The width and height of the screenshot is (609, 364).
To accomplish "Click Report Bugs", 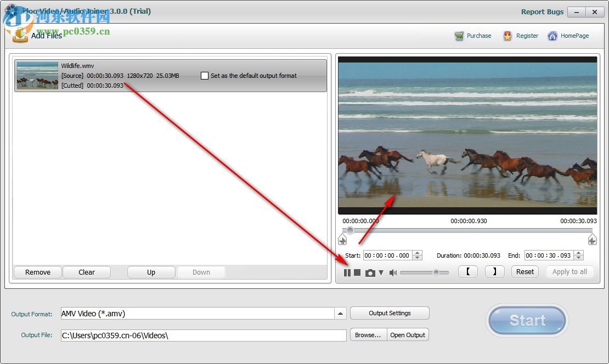I will coord(542,12).
